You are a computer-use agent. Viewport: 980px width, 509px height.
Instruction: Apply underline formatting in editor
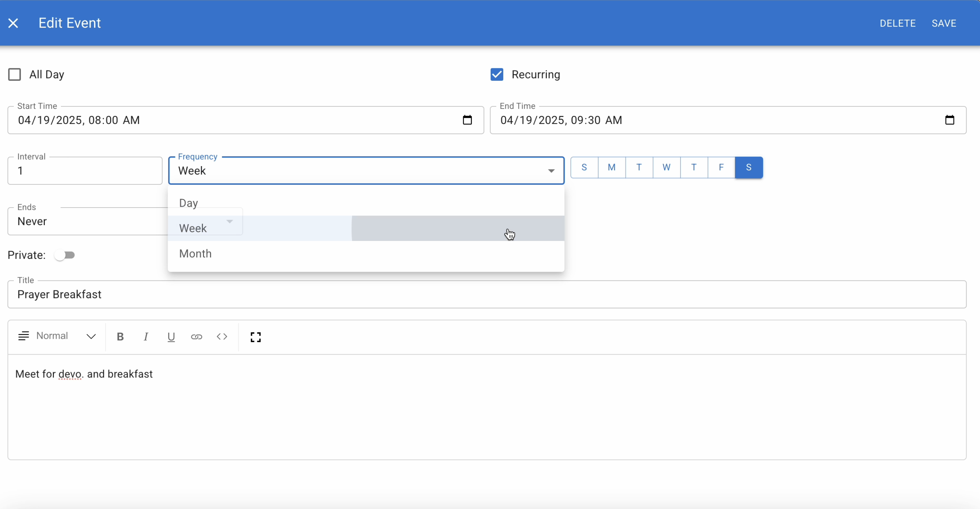(x=171, y=337)
